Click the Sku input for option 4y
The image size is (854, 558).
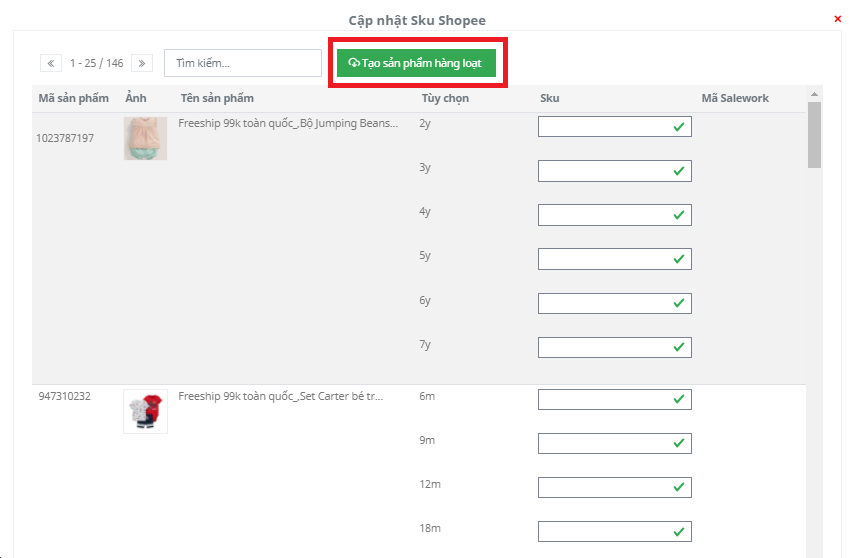tap(604, 215)
